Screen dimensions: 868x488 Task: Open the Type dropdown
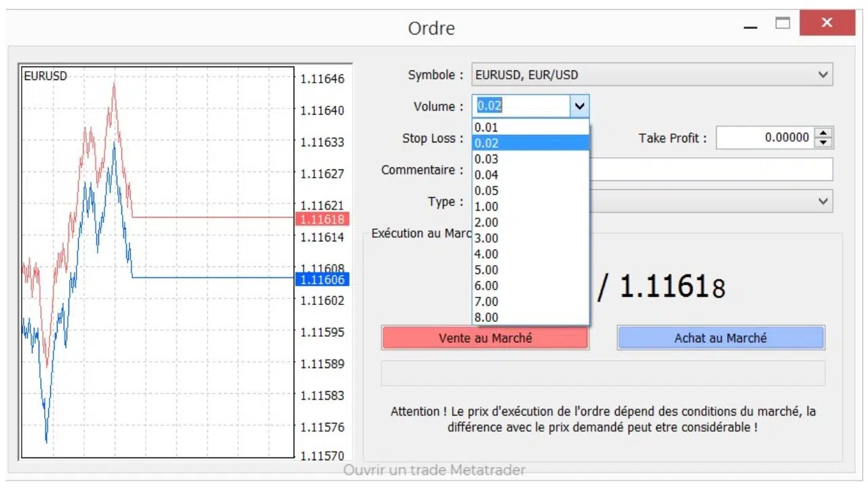tap(711, 201)
